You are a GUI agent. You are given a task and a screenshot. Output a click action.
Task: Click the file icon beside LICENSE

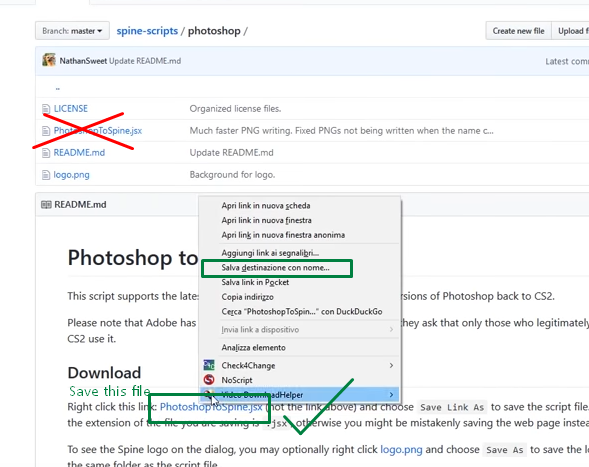[46, 109]
